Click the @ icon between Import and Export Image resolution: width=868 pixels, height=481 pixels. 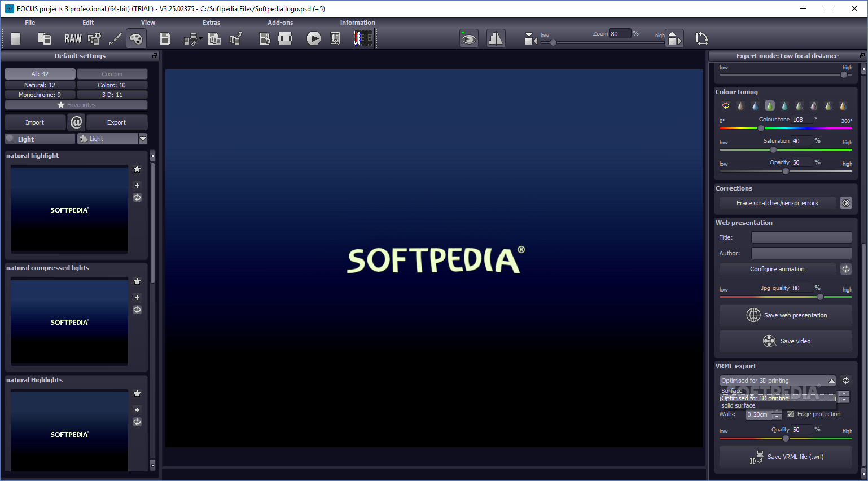(76, 122)
